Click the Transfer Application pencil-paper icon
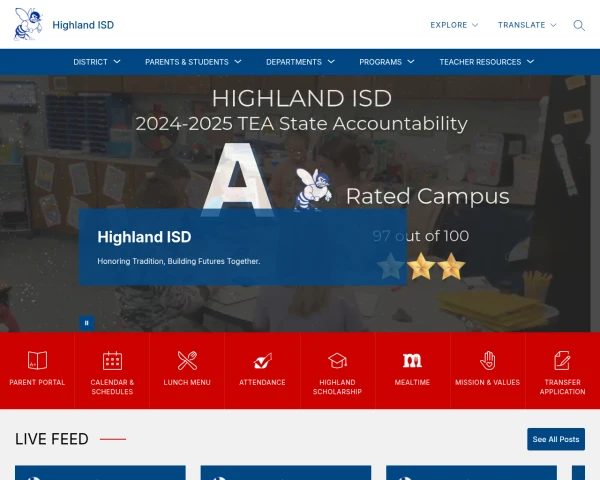Image resolution: width=600 pixels, height=480 pixels. click(562, 361)
